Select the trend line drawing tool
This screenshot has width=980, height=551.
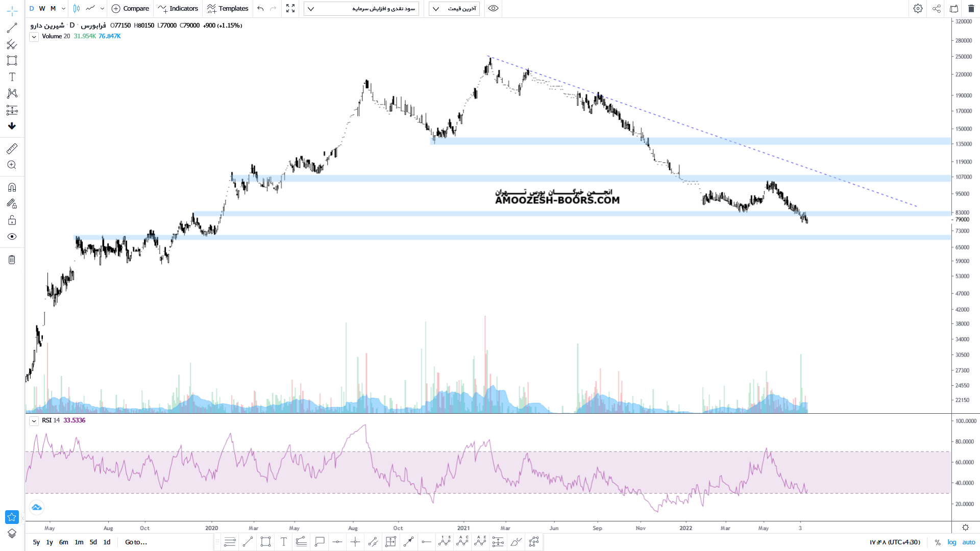coord(12,28)
